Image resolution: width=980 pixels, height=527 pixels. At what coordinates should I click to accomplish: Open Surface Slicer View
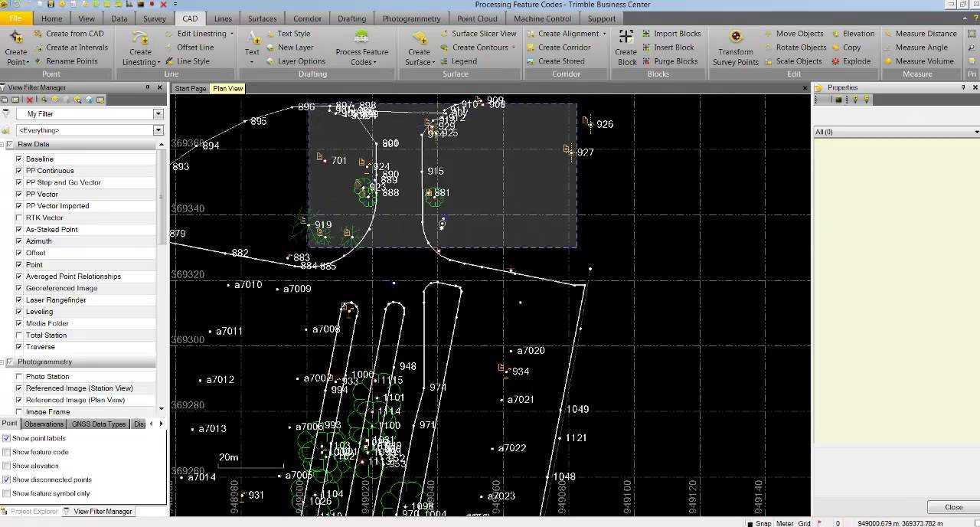(478, 34)
